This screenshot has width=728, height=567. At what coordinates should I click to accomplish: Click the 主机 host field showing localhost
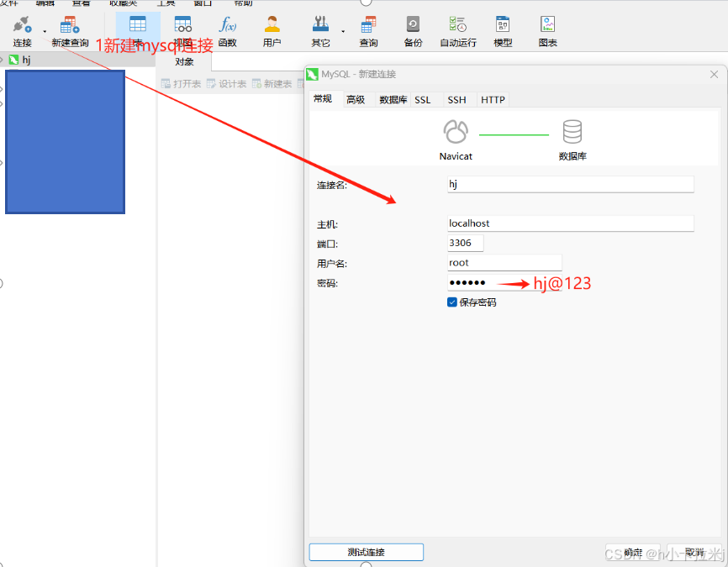571,223
